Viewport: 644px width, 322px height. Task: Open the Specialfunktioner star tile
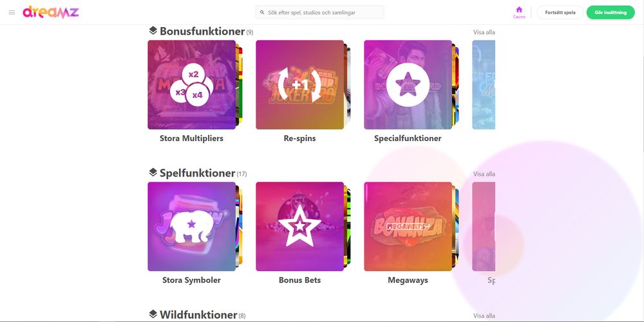point(408,84)
